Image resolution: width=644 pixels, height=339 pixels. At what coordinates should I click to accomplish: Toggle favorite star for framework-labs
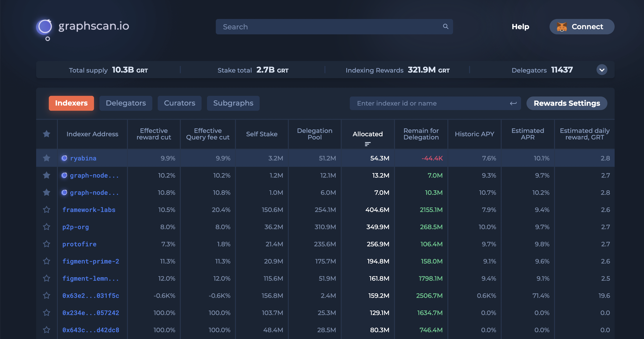point(47,210)
